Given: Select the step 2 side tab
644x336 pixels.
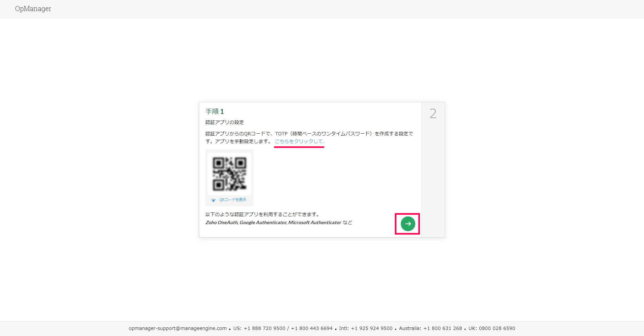Looking at the screenshot, I should [433, 170].
